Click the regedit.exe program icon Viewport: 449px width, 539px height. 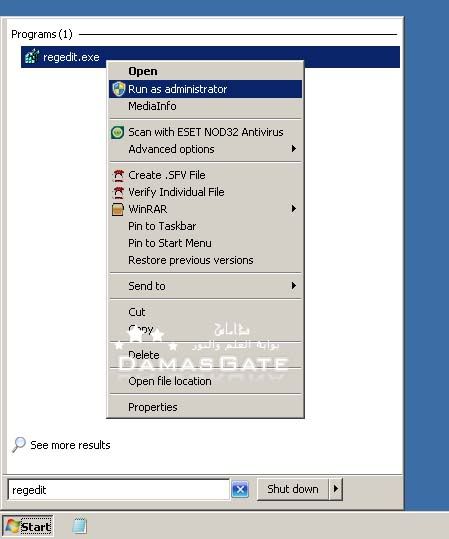pos(32,56)
